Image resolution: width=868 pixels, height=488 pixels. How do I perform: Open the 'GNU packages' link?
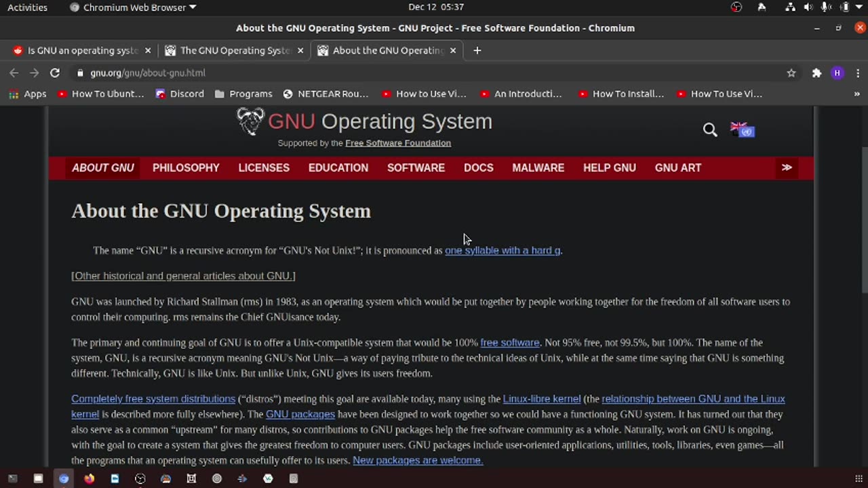[x=300, y=414]
